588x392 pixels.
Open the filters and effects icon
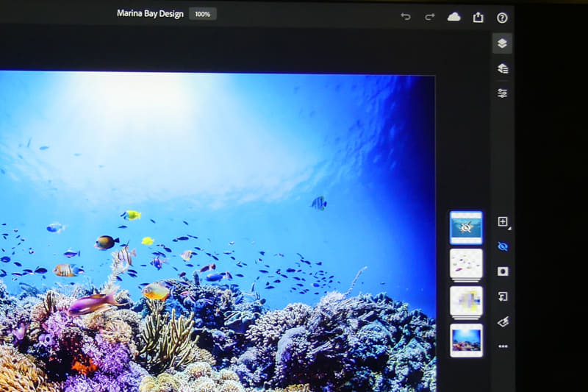[x=503, y=321]
